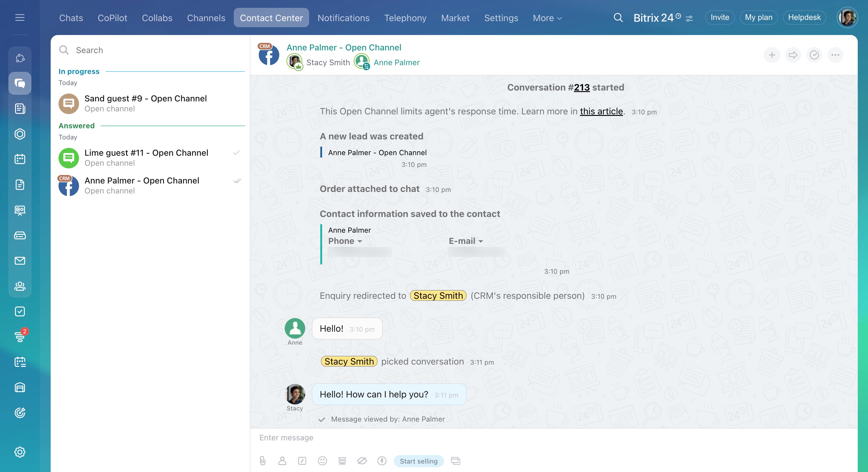
Task: Open Lime guest #11 conversation
Action: coord(150,158)
